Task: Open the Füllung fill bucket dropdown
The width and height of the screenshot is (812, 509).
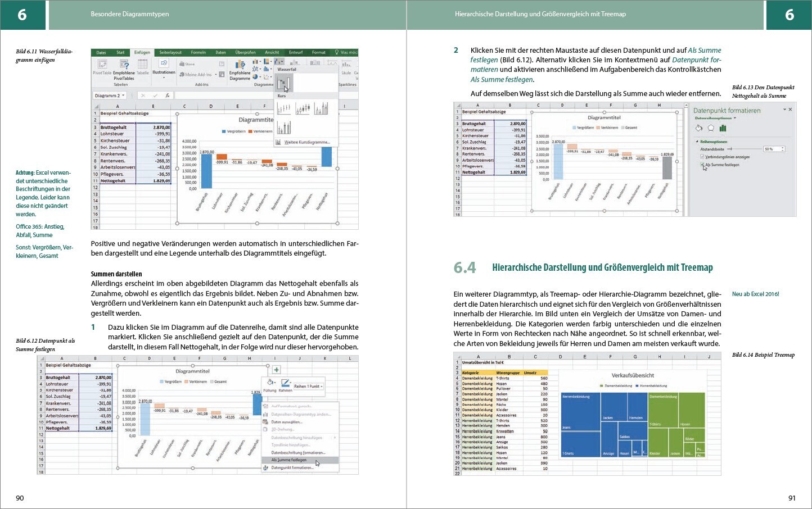Action: coord(271,385)
